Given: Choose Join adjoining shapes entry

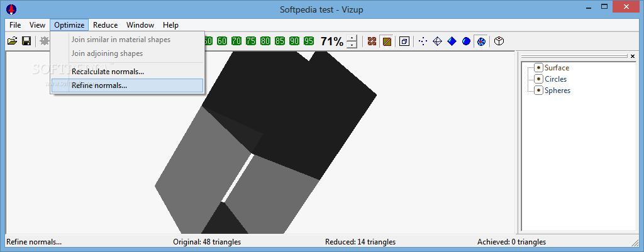Looking at the screenshot, I should click(x=127, y=53).
